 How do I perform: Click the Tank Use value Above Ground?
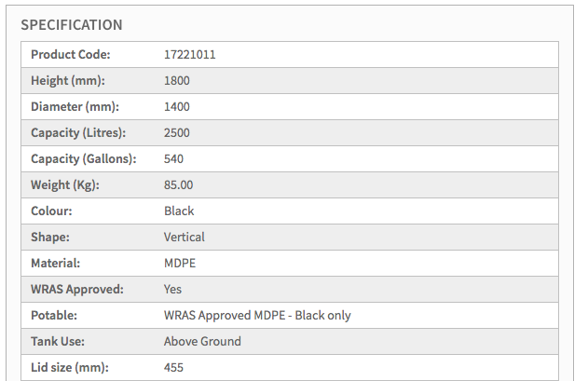coord(202,342)
